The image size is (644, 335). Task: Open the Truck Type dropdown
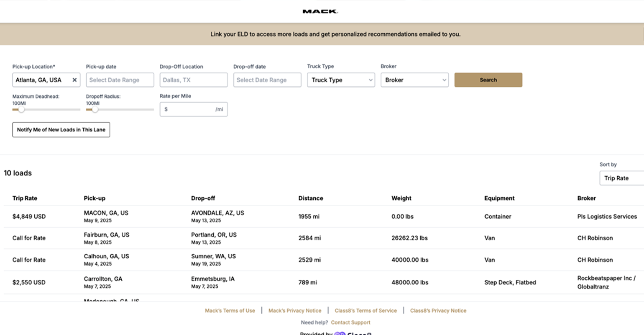pyautogui.click(x=341, y=80)
